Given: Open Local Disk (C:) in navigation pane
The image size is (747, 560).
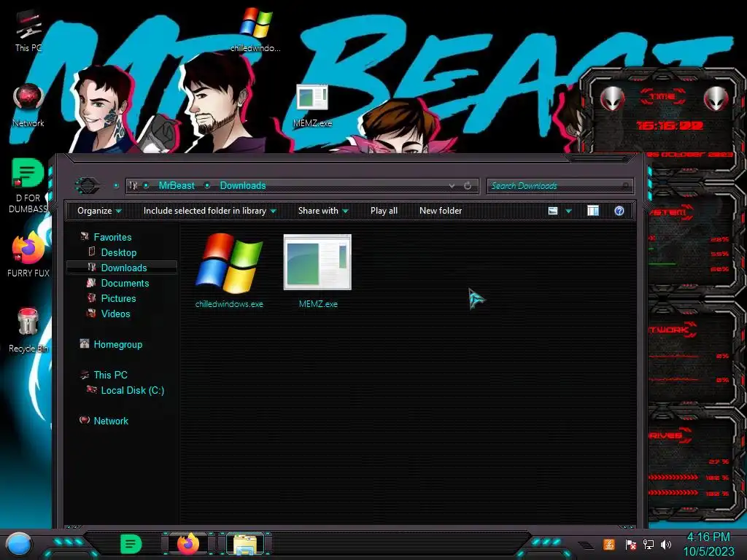Looking at the screenshot, I should pos(133,390).
